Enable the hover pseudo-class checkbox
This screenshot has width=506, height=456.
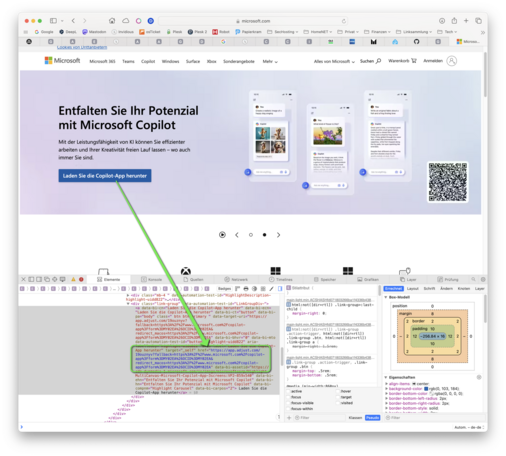[338, 391]
